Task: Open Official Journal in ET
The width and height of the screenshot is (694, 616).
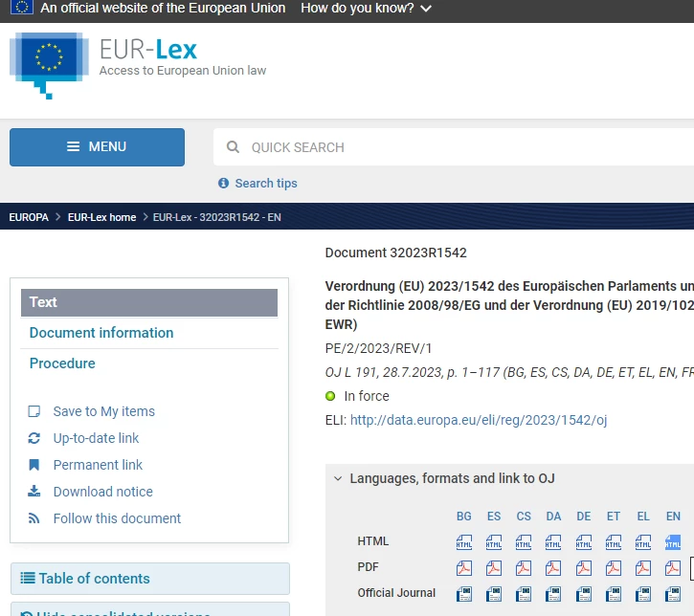Action: (613, 594)
